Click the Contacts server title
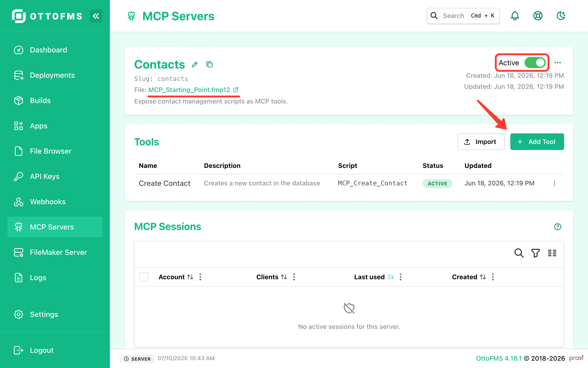The image size is (588, 368). [160, 64]
